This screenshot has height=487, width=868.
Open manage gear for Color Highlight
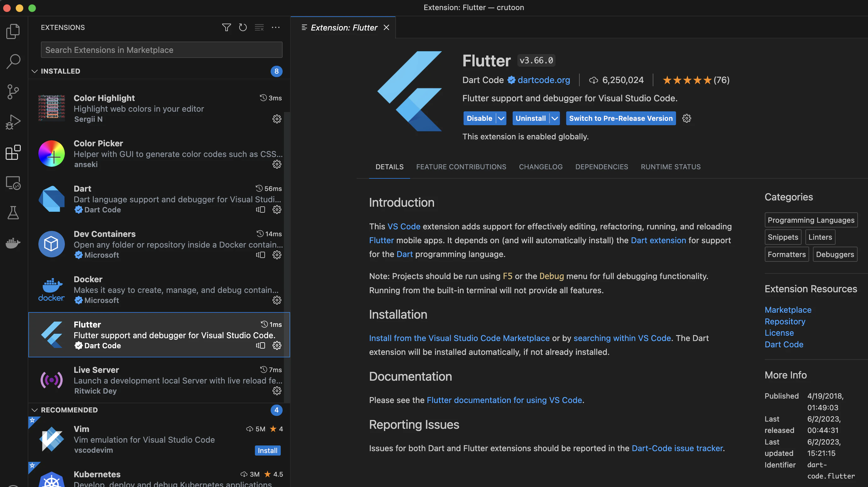coord(277,119)
